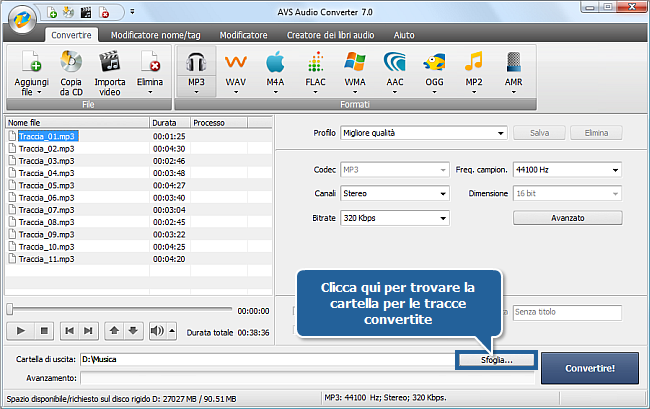650x409 pixels.
Task: Select the AMR microphone format icon
Action: tap(513, 63)
